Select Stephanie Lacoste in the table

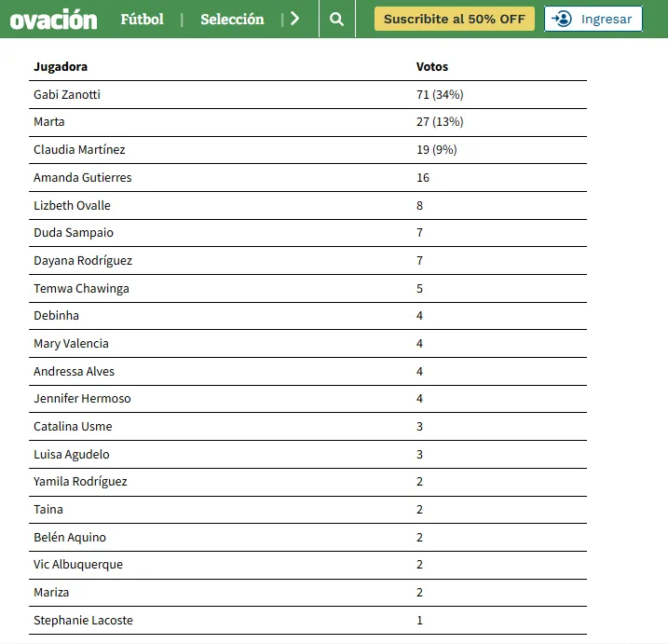[x=83, y=620]
